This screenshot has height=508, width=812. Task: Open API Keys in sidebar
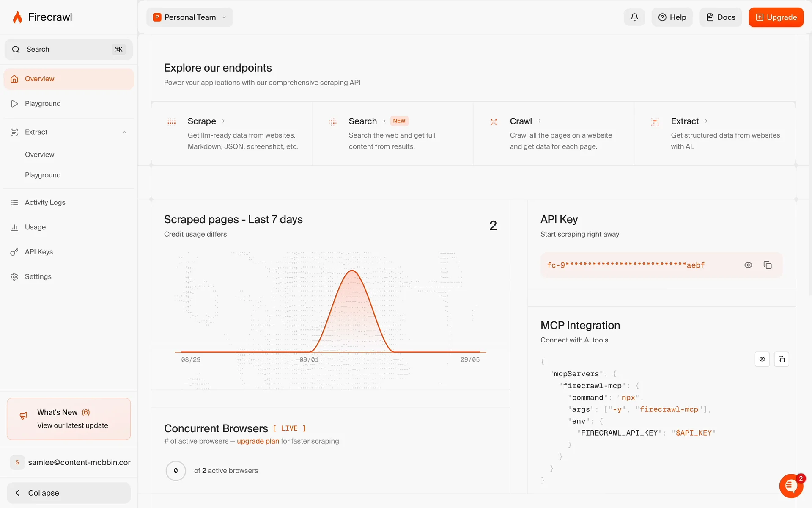[x=38, y=252]
